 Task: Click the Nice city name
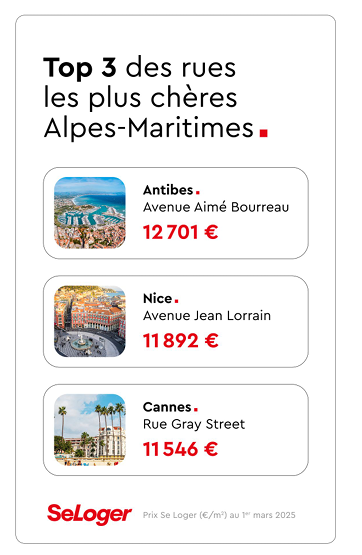157,298
